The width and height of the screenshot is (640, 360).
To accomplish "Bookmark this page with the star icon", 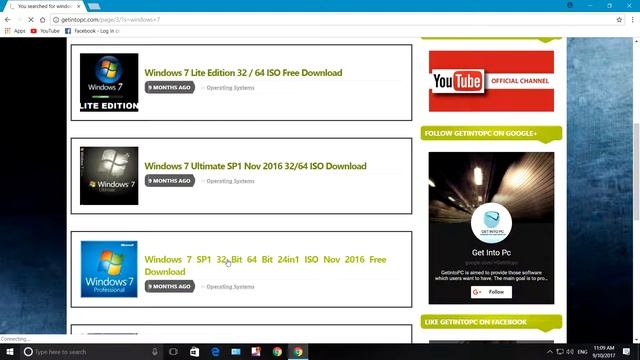I will click(x=619, y=20).
